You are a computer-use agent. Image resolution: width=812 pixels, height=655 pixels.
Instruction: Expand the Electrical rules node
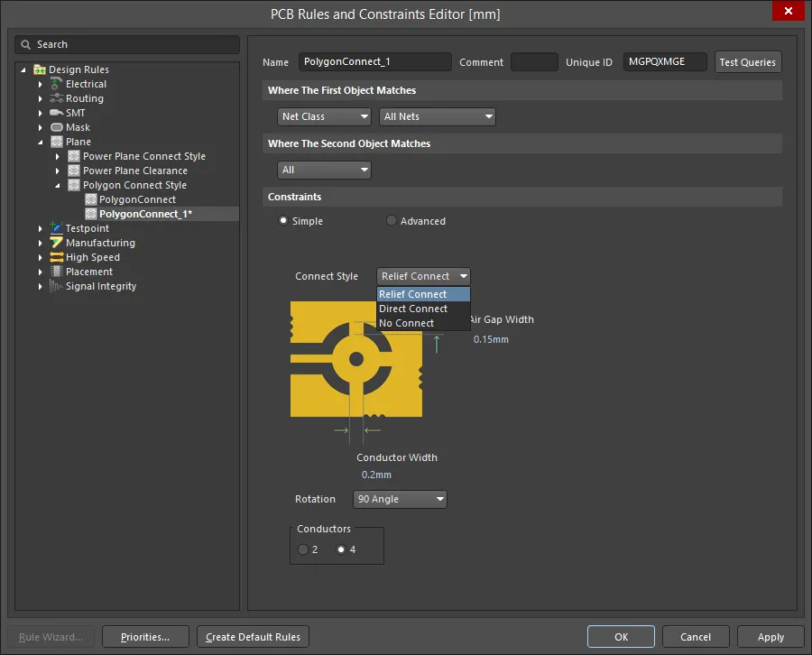pos(41,84)
